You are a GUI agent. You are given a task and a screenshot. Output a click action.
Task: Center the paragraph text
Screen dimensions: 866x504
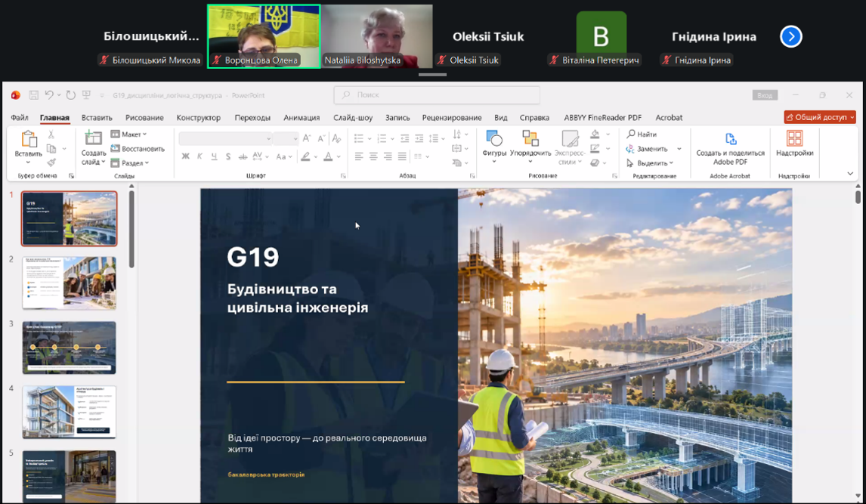click(x=373, y=156)
